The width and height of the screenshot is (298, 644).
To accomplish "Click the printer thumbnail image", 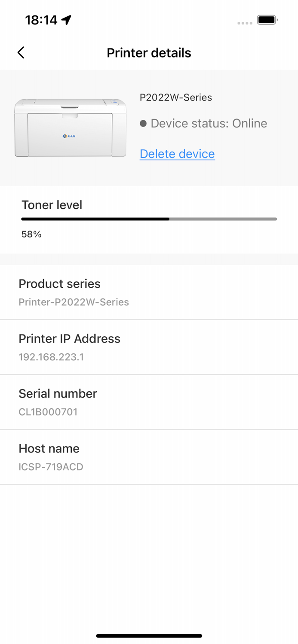I will tap(70, 128).
